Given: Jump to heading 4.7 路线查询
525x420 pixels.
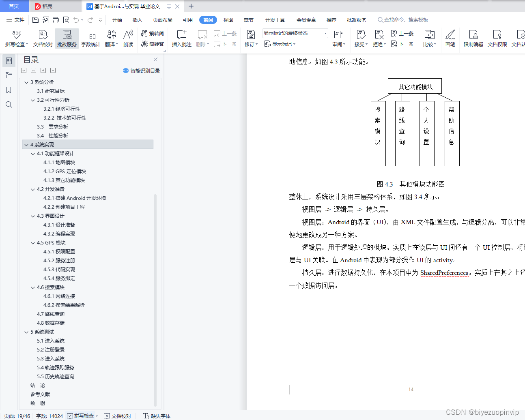Looking at the screenshot, I should click(x=51, y=314).
